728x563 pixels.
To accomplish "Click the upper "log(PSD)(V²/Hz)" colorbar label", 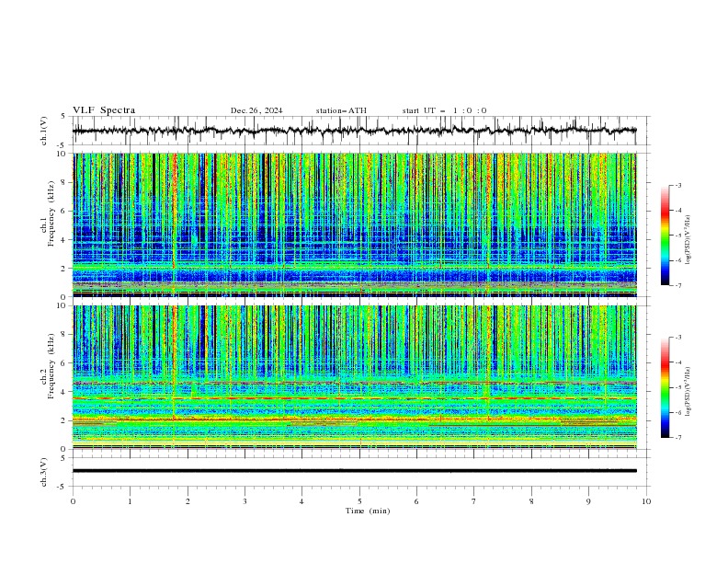I will pyautogui.click(x=688, y=240).
